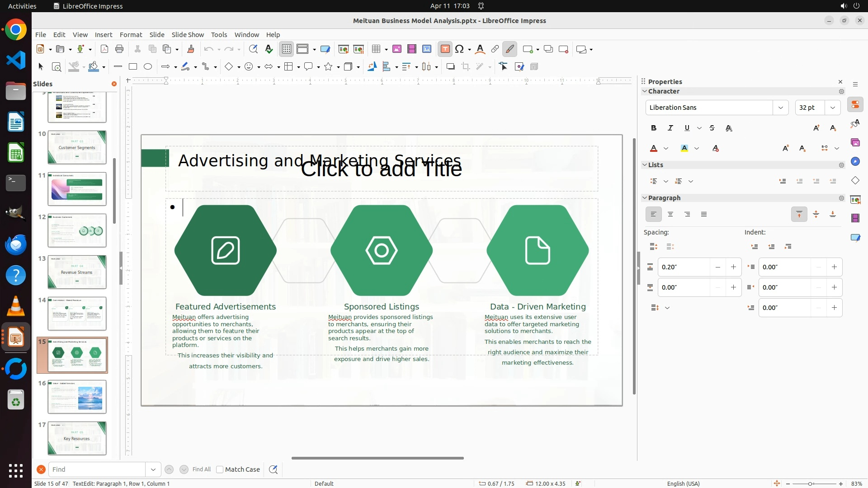Viewport: 868px width, 488px height.
Task: Open the font name dropdown
Action: point(780,108)
